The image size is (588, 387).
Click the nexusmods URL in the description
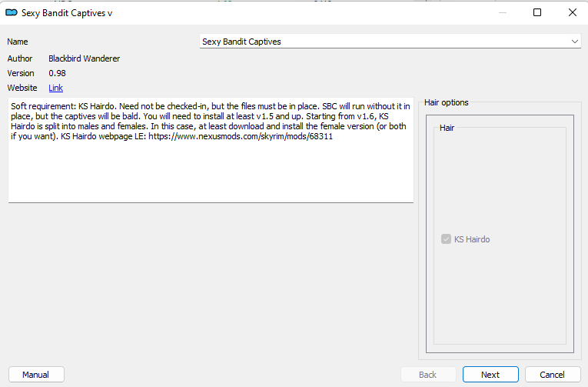pos(241,136)
